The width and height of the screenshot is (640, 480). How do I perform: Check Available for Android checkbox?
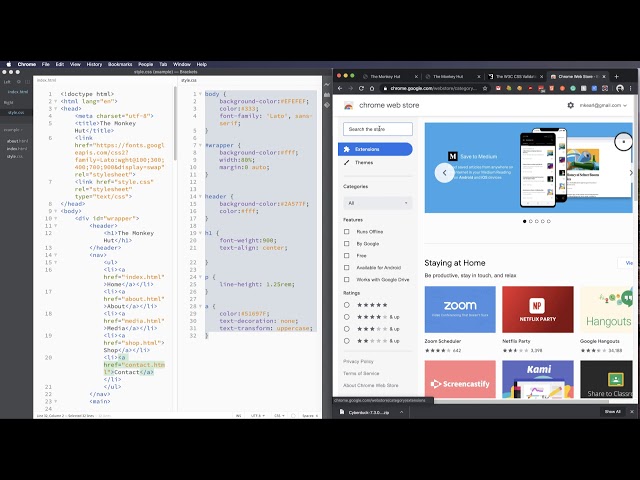(347, 268)
